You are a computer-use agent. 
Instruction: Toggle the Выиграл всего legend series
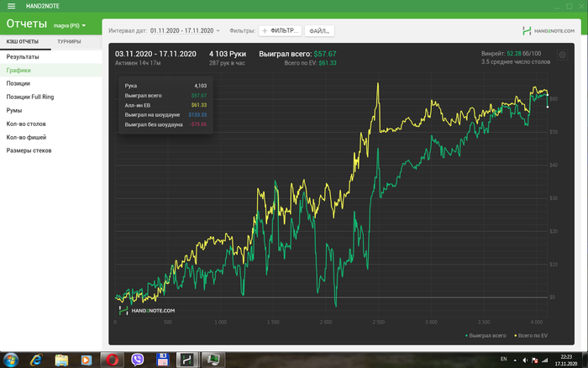point(486,336)
